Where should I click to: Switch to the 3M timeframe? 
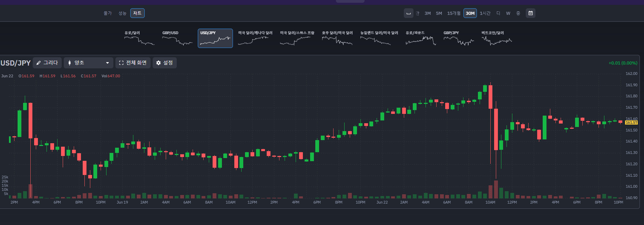click(x=428, y=13)
